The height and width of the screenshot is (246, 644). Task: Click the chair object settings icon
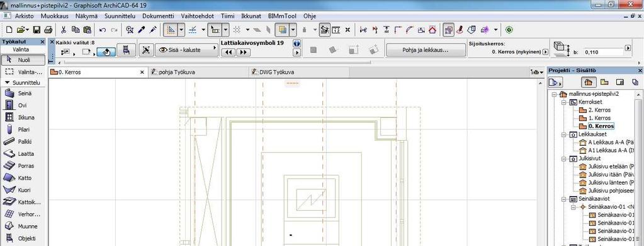(127, 50)
